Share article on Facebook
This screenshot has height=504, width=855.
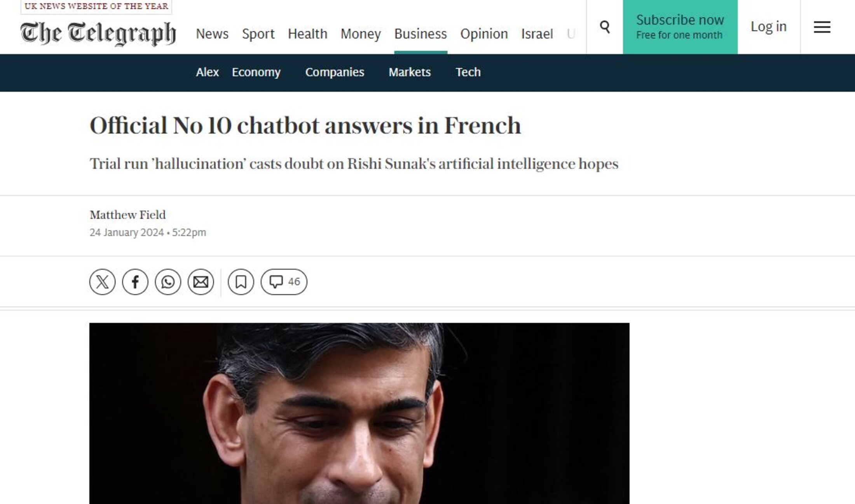135,282
